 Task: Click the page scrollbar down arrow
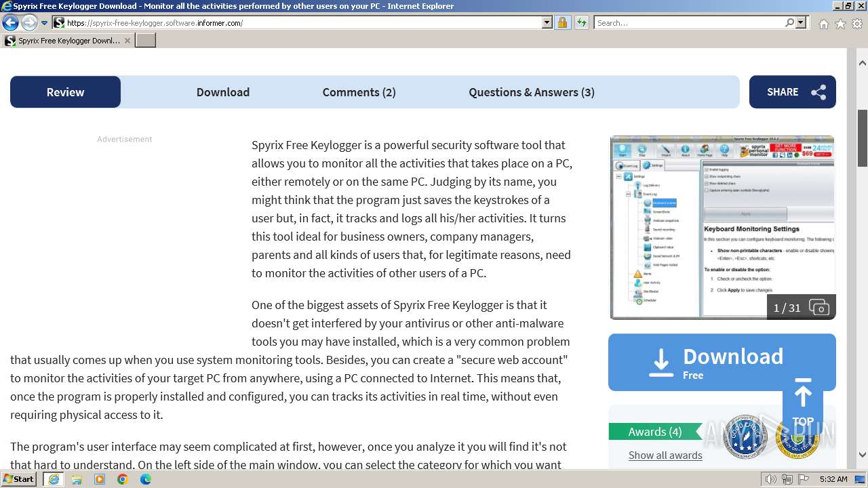click(863, 455)
